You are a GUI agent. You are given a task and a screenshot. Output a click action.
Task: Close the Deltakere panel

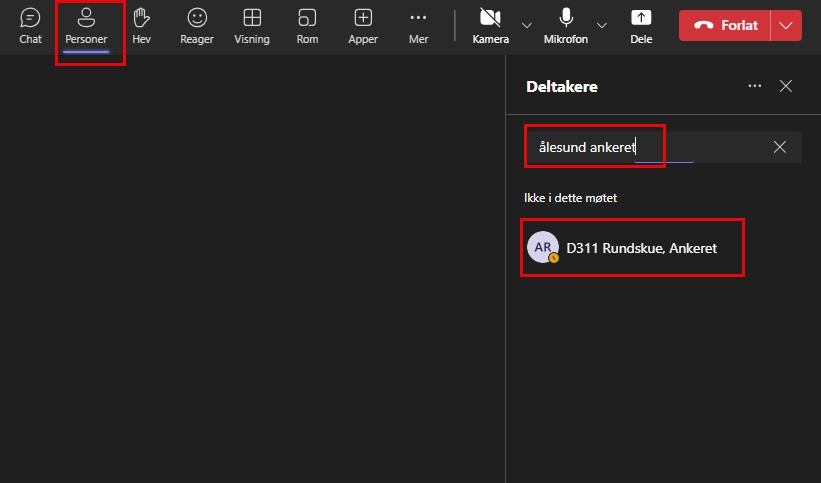[x=785, y=86]
